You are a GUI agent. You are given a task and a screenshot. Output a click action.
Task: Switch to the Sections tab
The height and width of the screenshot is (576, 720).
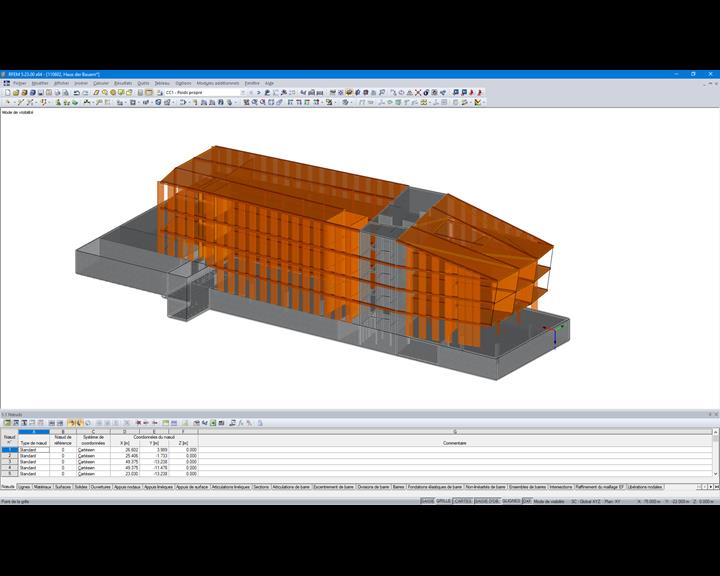pos(261,486)
